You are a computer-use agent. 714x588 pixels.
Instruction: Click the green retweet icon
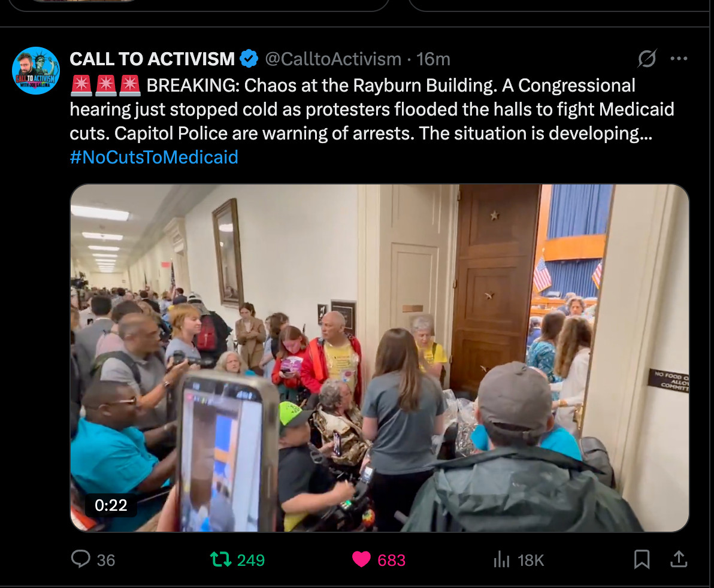220,559
